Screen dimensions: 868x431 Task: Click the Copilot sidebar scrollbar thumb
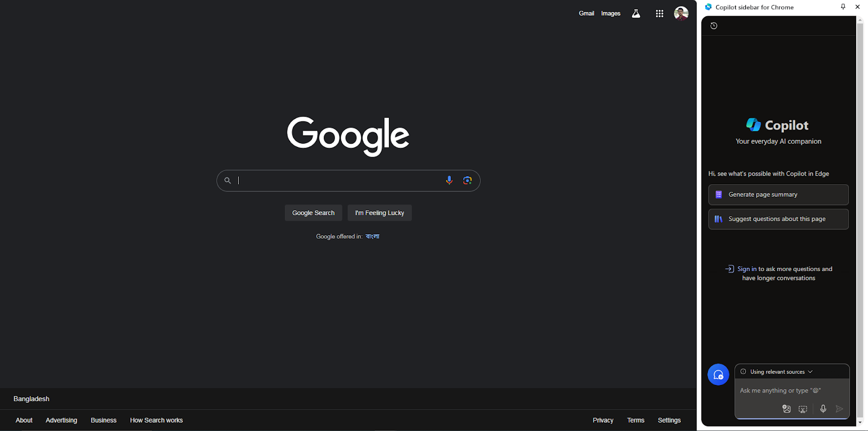860,220
